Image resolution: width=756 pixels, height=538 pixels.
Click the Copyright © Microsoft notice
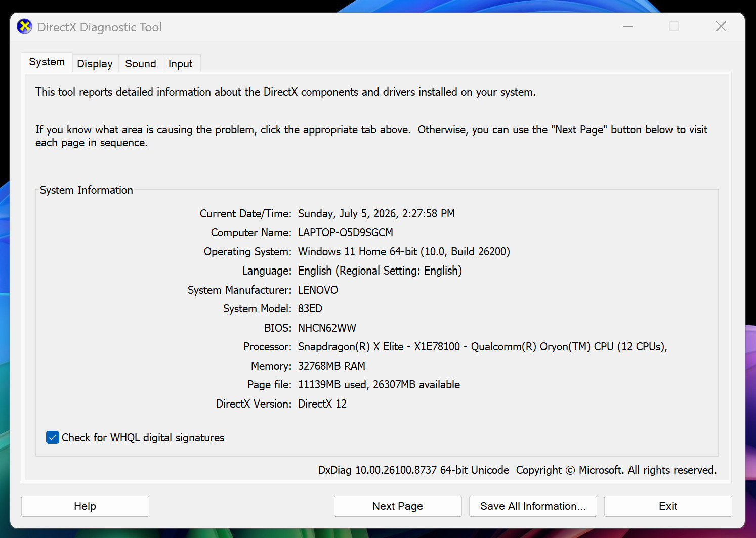(x=616, y=470)
